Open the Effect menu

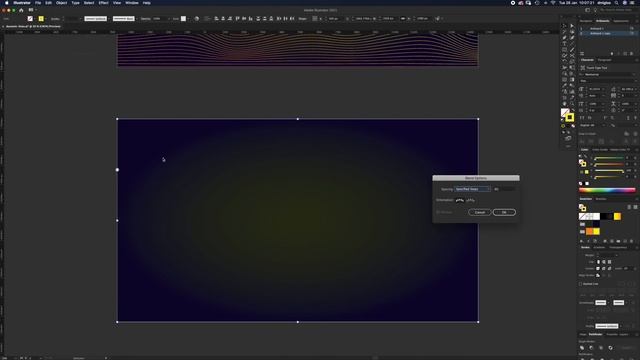(x=103, y=3)
